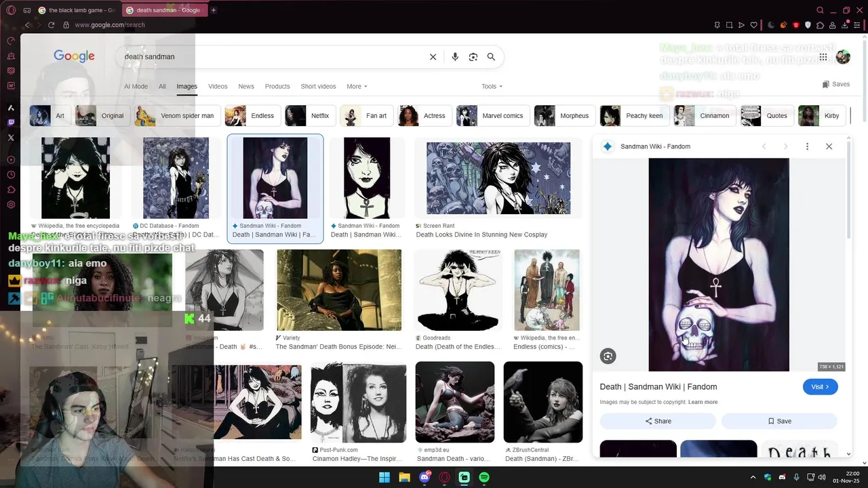Open the Twitch sidebar panel
This screenshot has height=488, width=868.
tap(11, 123)
